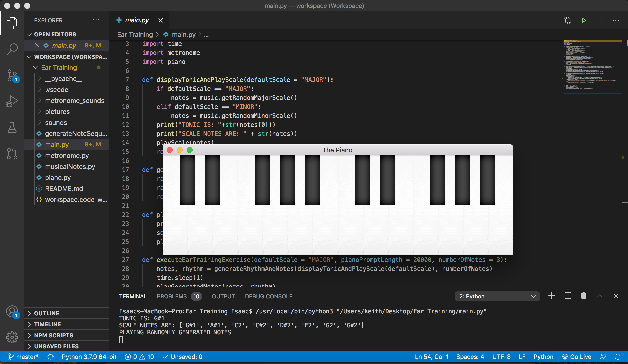Open the '2: Python' terminal selector dropdown
The image size is (628, 364).
point(497,296)
